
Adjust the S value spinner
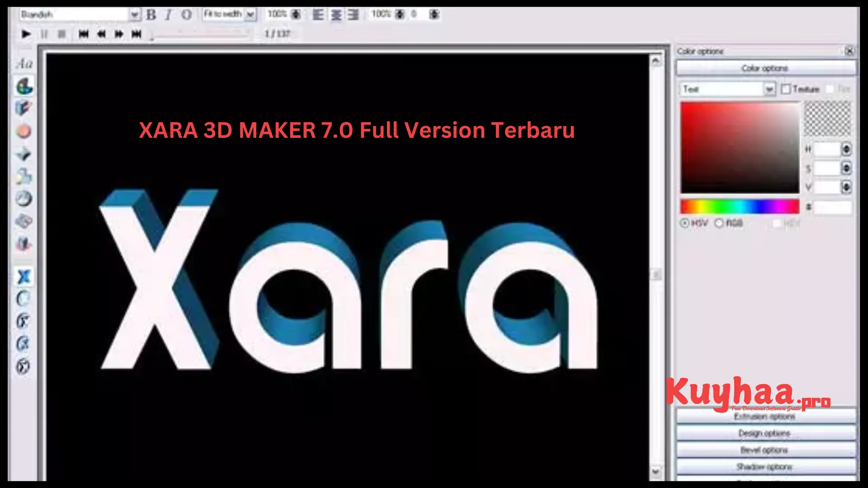(x=846, y=168)
